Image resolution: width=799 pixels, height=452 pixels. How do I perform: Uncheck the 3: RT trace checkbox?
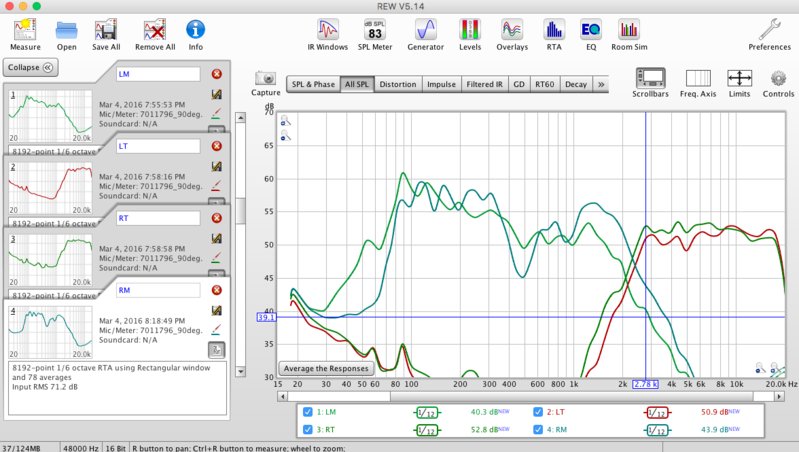pyautogui.click(x=308, y=430)
